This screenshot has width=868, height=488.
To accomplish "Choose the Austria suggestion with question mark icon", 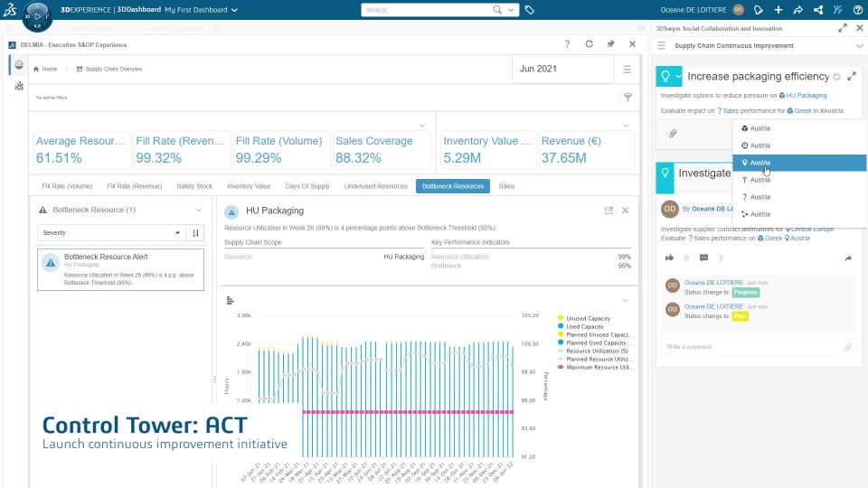I will [799, 197].
